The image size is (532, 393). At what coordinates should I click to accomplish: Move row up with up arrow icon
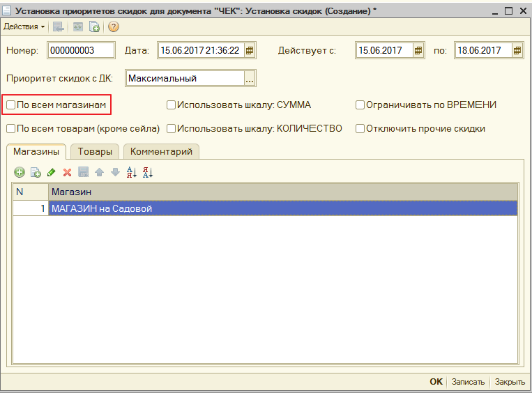click(x=100, y=172)
